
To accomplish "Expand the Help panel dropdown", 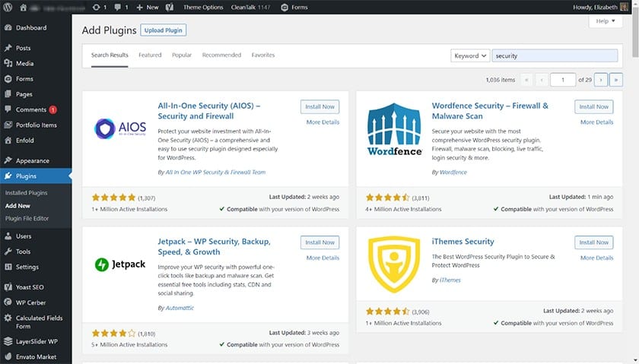I will pyautogui.click(x=606, y=21).
